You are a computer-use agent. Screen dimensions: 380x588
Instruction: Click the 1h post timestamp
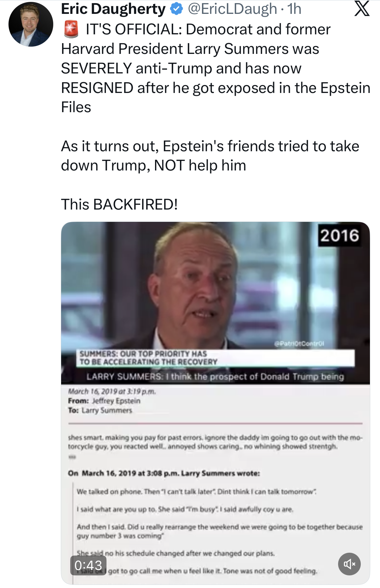[x=294, y=9]
